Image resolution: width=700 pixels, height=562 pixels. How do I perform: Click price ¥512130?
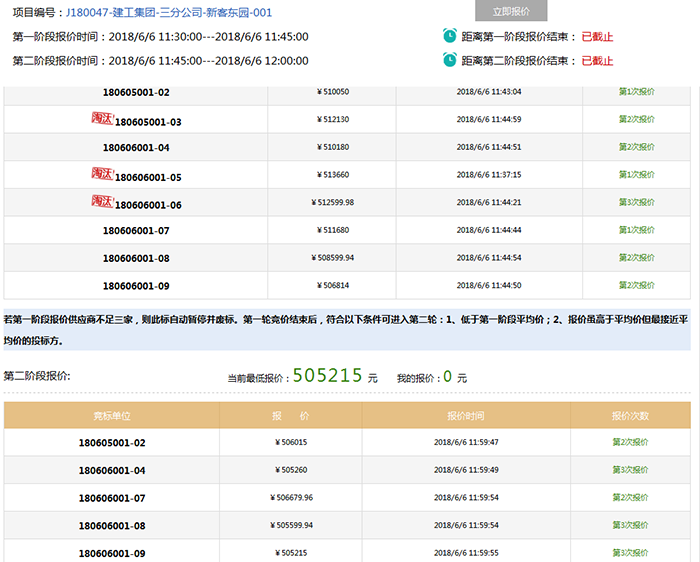[333, 119]
